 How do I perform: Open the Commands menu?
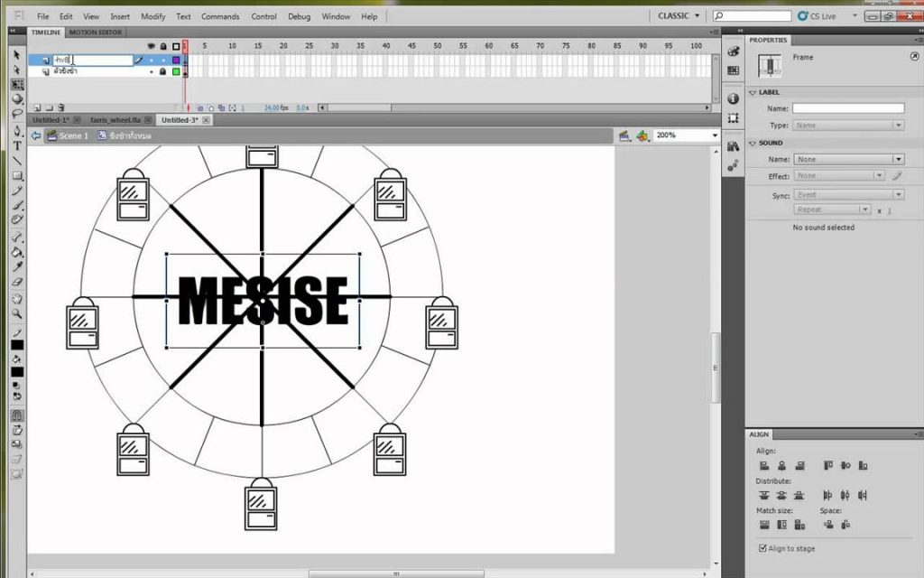[x=220, y=16]
